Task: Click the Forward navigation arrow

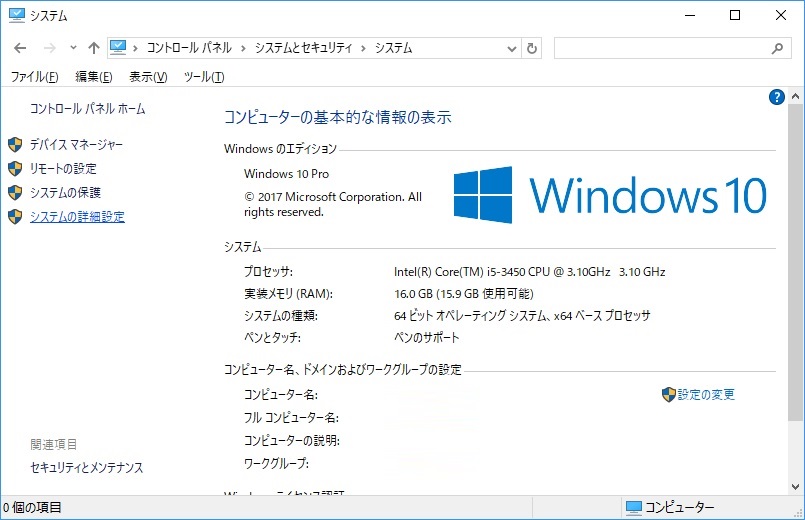Action: (x=50, y=48)
